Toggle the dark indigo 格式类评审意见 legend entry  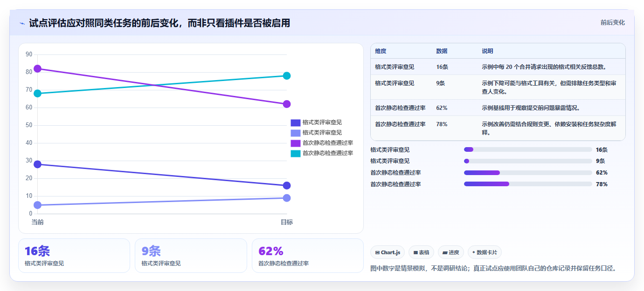point(316,122)
